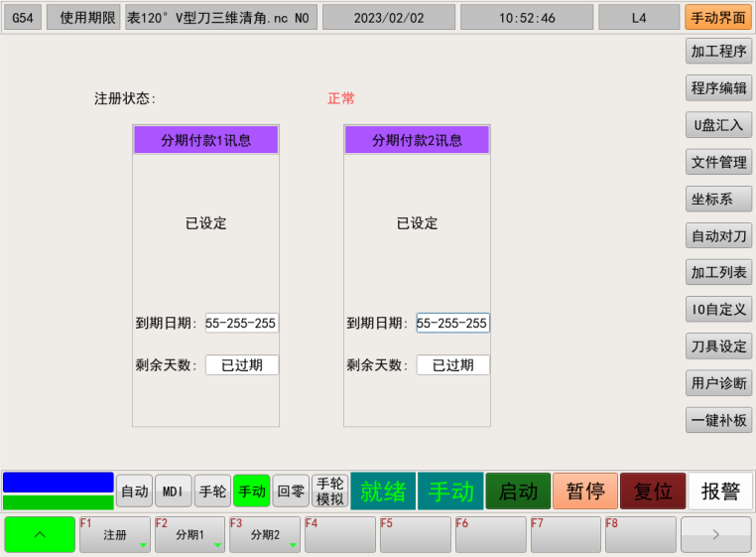Click the right-arrow next page button
Viewport: 756px width, 557px height.
[715, 534]
